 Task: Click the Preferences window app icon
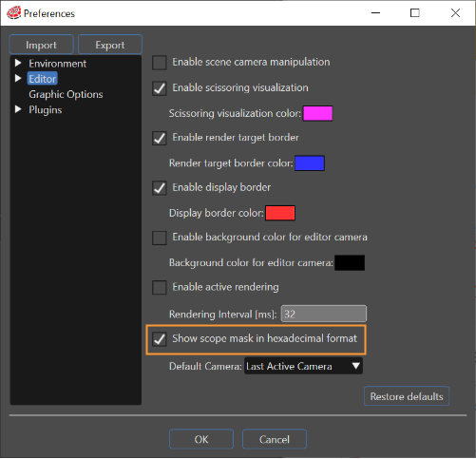[14, 13]
